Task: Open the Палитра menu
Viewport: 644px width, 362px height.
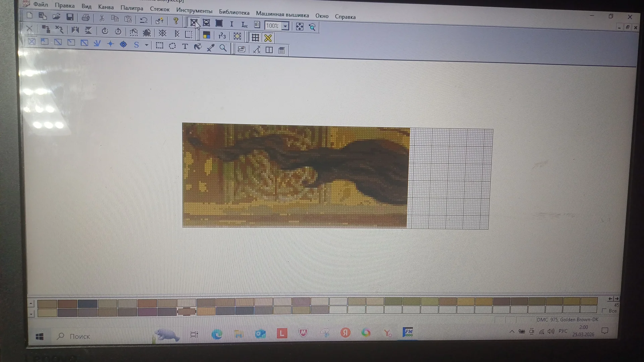Action: (x=132, y=8)
